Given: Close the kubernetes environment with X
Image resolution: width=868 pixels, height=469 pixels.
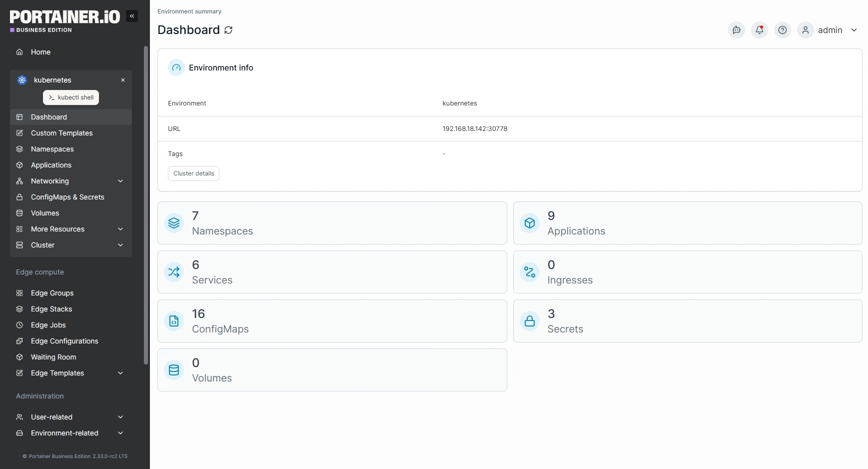Looking at the screenshot, I should pyautogui.click(x=123, y=80).
